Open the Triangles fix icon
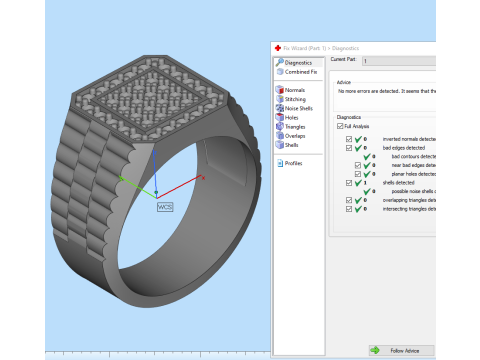Image resolution: width=480 pixels, height=360 pixels. tap(279, 127)
